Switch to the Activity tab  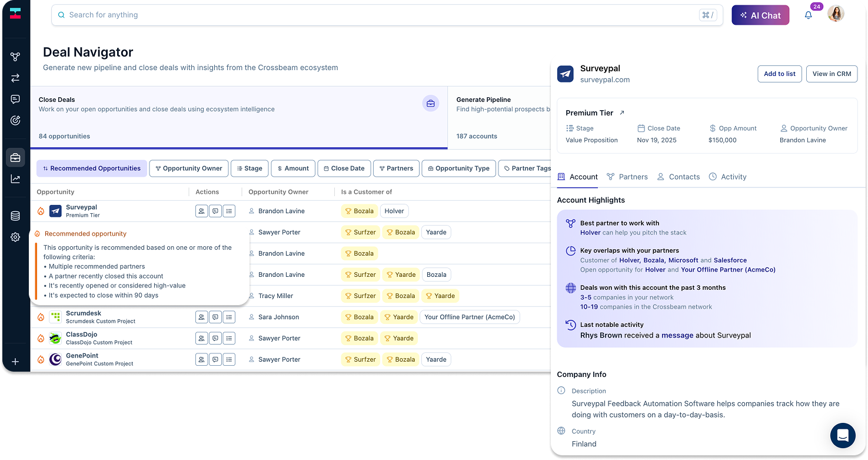[727, 177]
